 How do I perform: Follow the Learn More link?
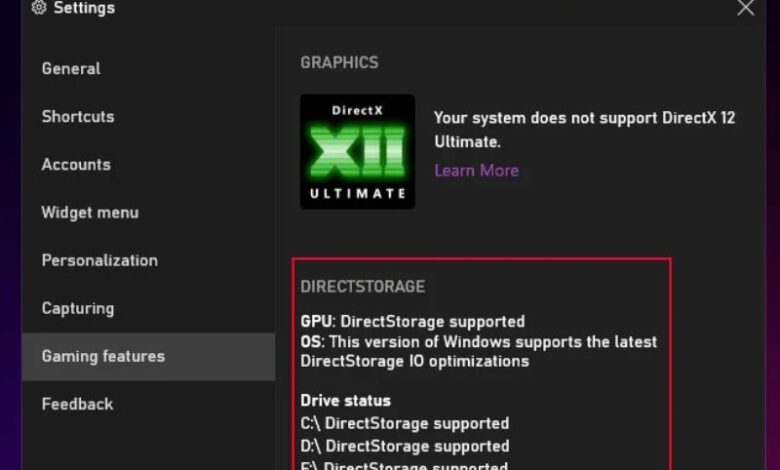pos(477,171)
